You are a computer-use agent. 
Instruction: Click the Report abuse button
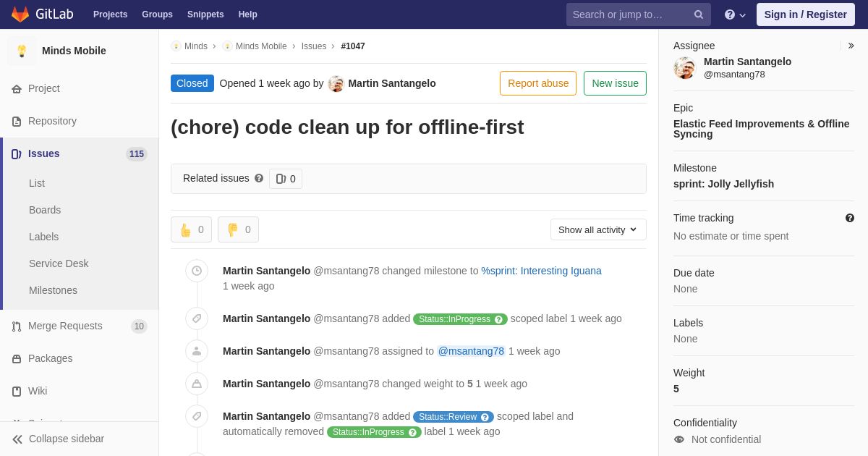(x=538, y=83)
